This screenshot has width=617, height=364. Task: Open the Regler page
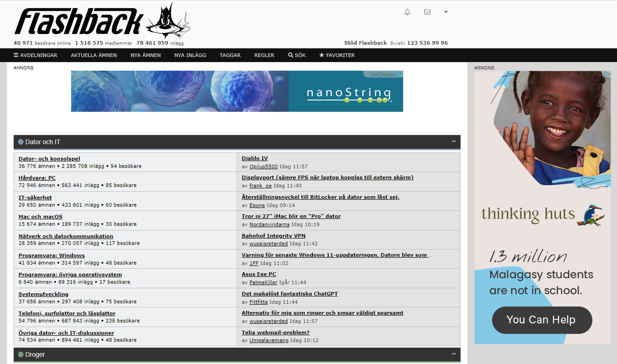click(x=265, y=55)
